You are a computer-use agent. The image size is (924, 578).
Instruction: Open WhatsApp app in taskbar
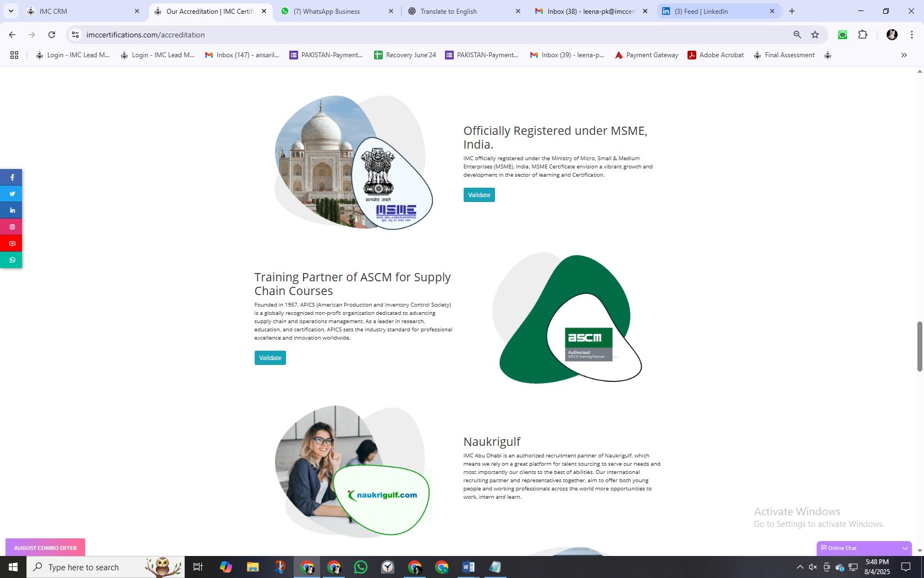click(361, 567)
